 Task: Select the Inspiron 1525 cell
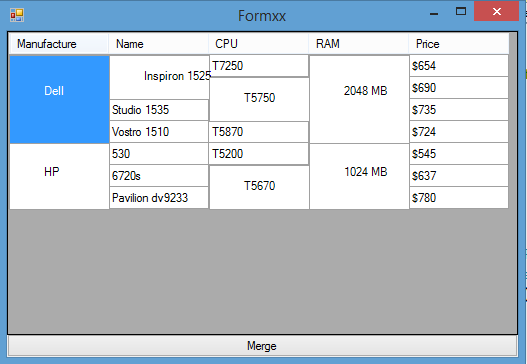coord(159,77)
